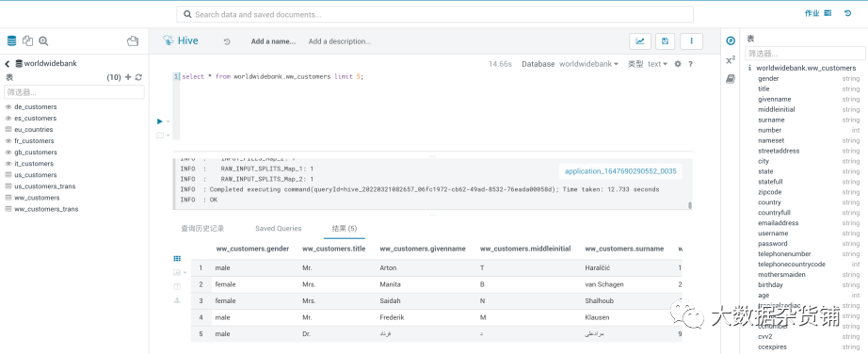This screenshot has width=868, height=354.
Task: Open the three-dot more options menu
Action: pyautogui.click(x=691, y=41)
